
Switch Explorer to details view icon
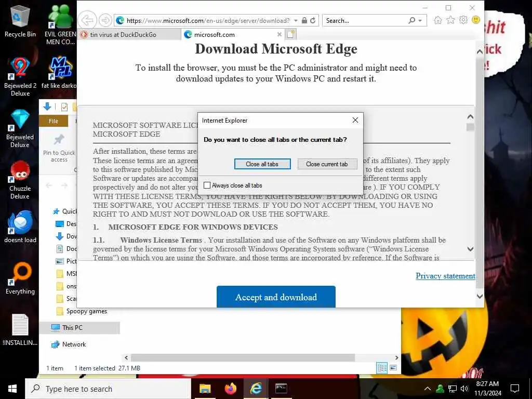pyautogui.click(x=382, y=368)
